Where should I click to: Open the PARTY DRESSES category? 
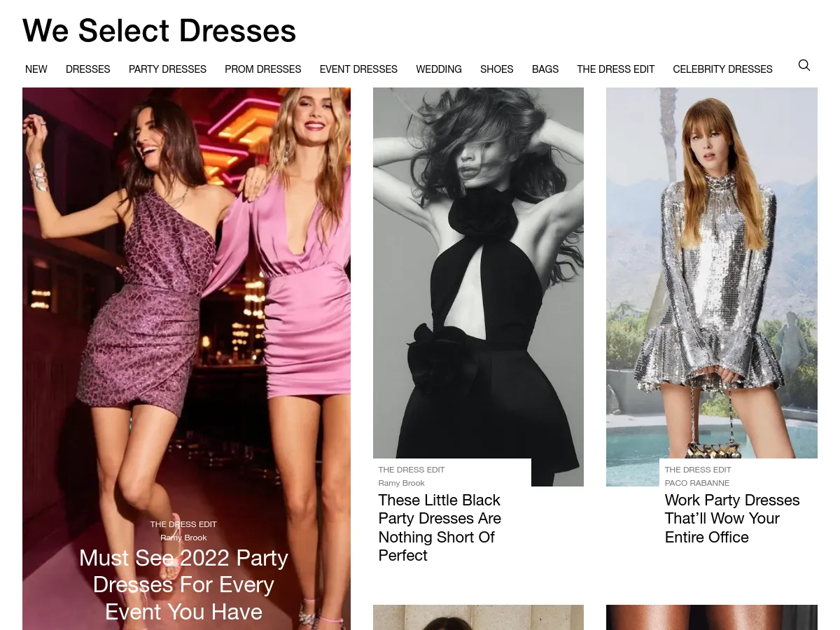click(x=167, y=69)
